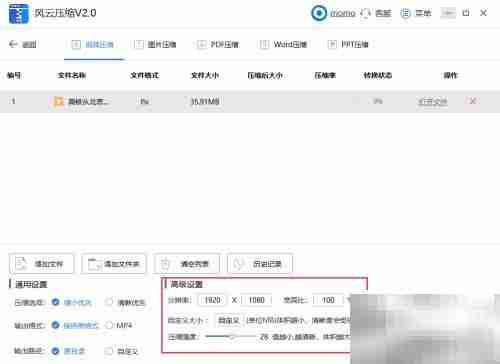500x364 pixels.
Task: Click the 文件名称 column header
Action: pyautogui.click(x=72, y=75)
